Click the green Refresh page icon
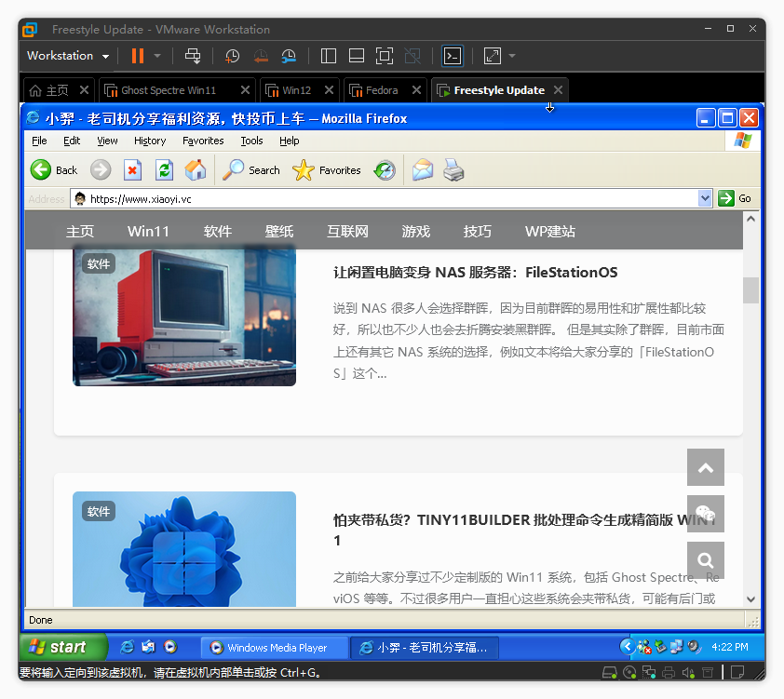The height and width of the screenshot is (699, 784). coord(165,169)
